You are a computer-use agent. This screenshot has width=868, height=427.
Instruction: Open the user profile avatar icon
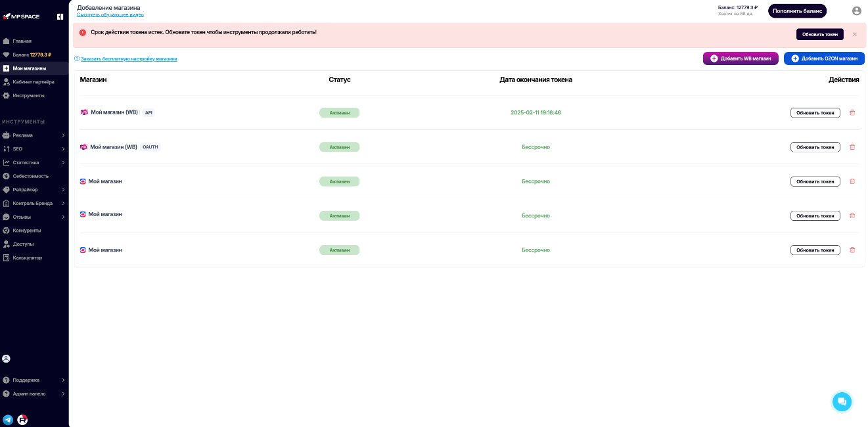[x=856, y=11]
